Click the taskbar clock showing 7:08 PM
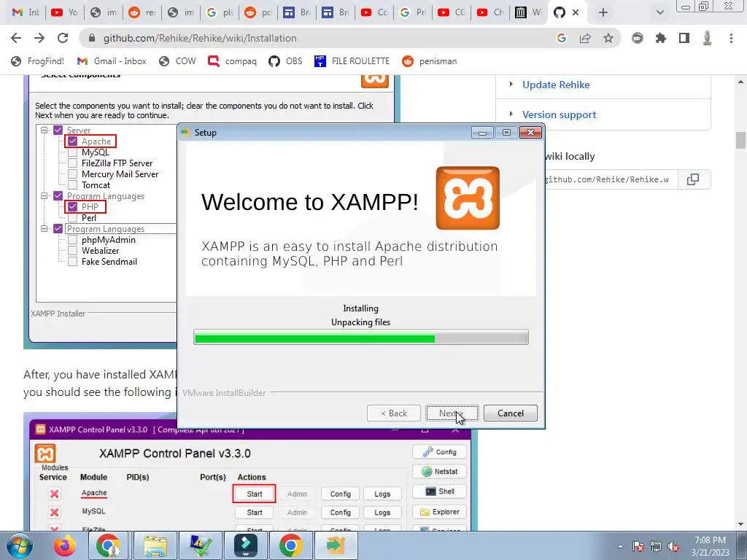 point(710,546)
